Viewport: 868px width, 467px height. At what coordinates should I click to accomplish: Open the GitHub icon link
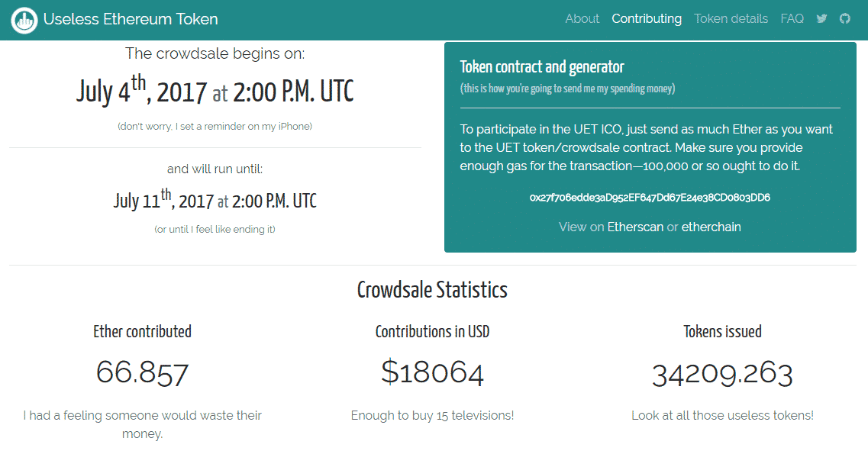(844, 19)
